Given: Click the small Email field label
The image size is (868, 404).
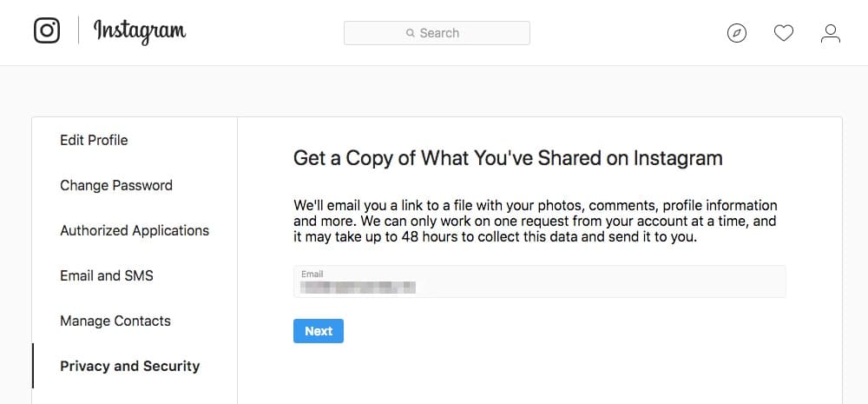Looking at the screenshot, I should 312,274.
